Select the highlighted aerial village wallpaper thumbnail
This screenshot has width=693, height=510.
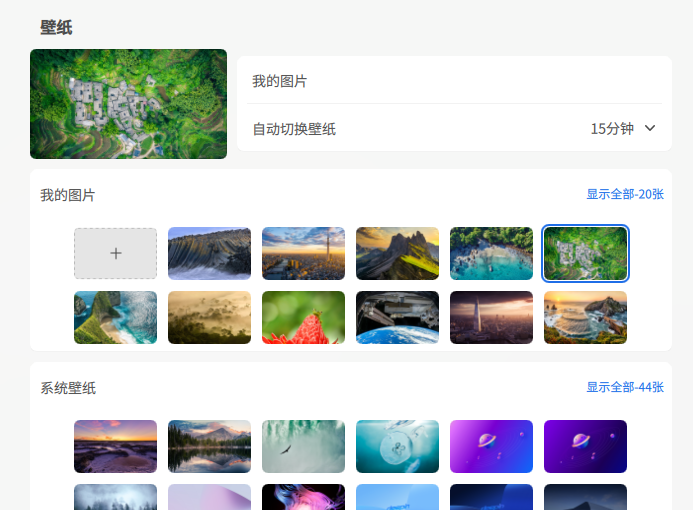pyautogui.click(x=585, y=253)
